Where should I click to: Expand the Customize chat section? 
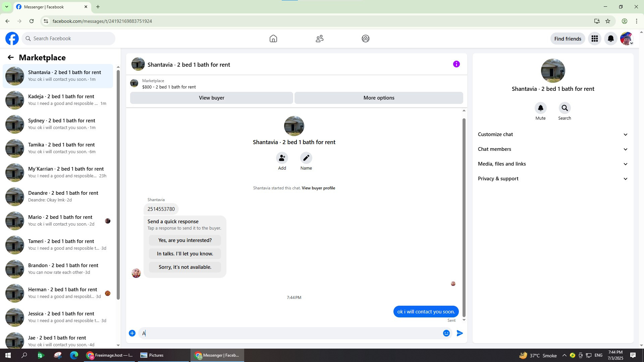[x=552, y=134]
